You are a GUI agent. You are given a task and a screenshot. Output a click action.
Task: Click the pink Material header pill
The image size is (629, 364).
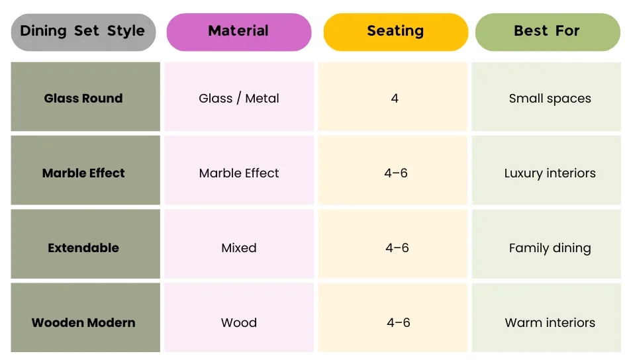pos(238,31)
